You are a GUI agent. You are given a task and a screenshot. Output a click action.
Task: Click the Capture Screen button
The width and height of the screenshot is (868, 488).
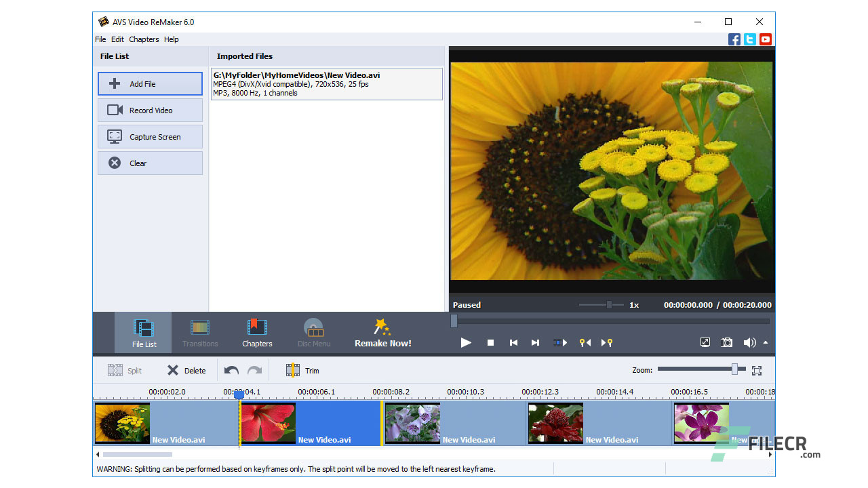coord(150,137)
